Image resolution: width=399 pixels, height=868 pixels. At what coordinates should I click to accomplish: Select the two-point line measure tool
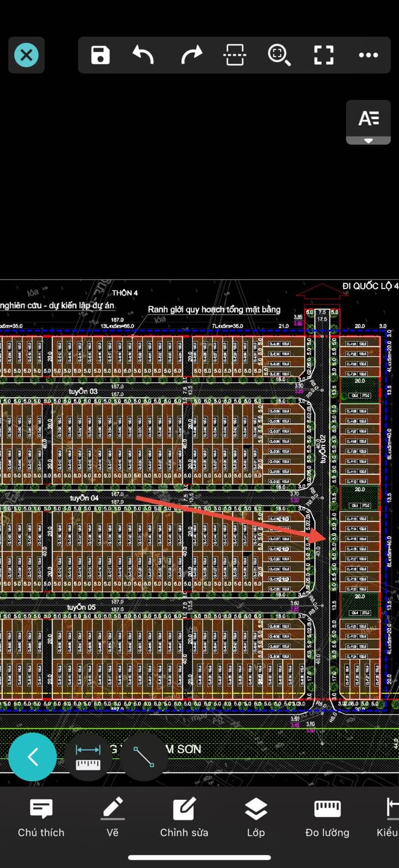[144, 758]
